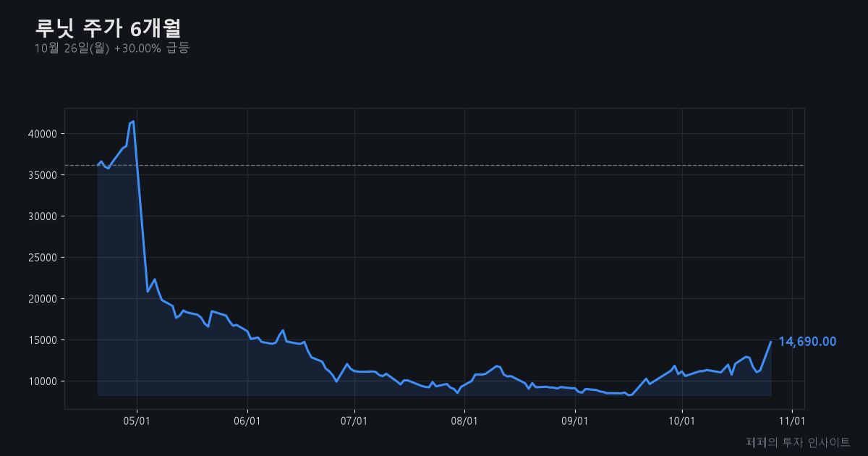Click the chart title '루닛 주가 6개월'
The image size is (868, 456).
(x=109, y=28)
